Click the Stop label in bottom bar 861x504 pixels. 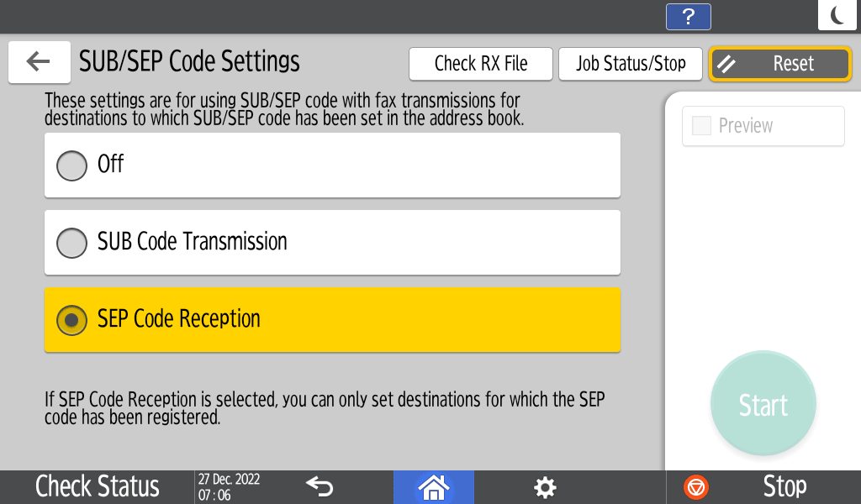coord(784,486)
